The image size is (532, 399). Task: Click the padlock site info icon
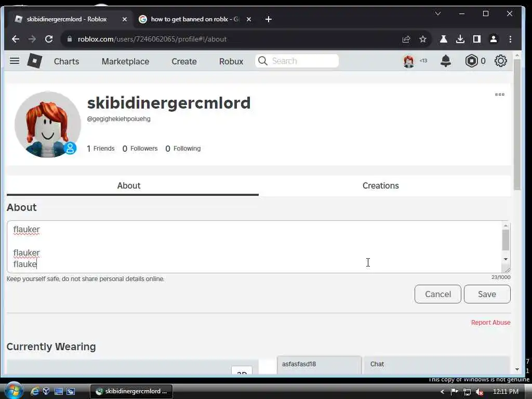70,39
